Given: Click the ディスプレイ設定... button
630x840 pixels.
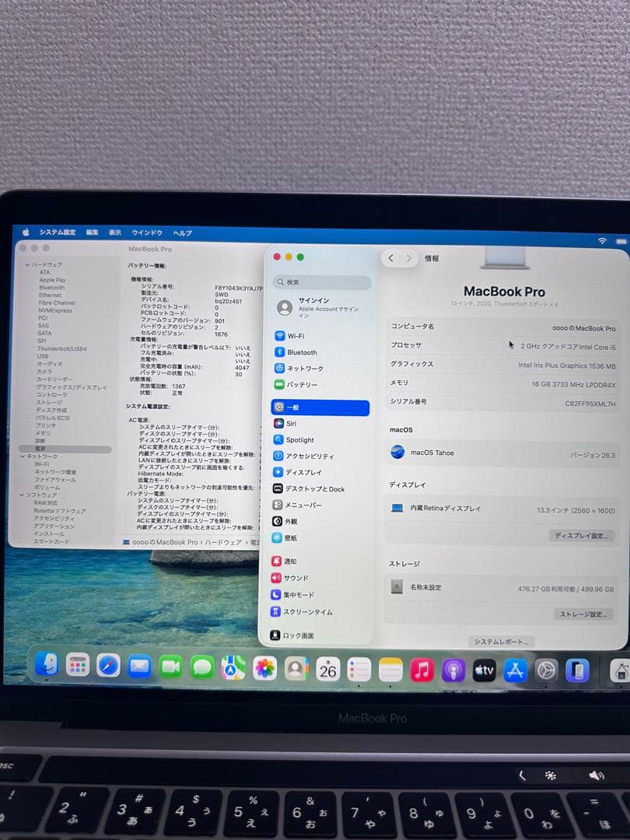Looking at the screenshot, I should click(581, 535).
